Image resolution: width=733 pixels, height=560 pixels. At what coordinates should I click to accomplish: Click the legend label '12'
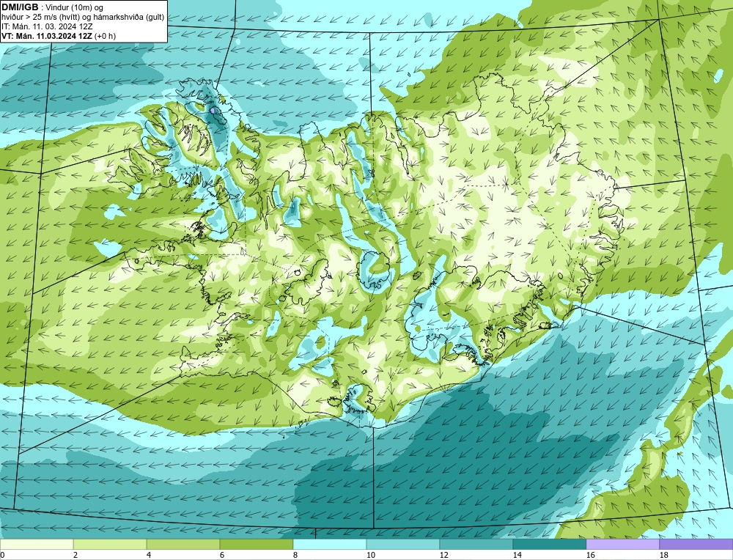pyautogui.click(x=444, y=556)
